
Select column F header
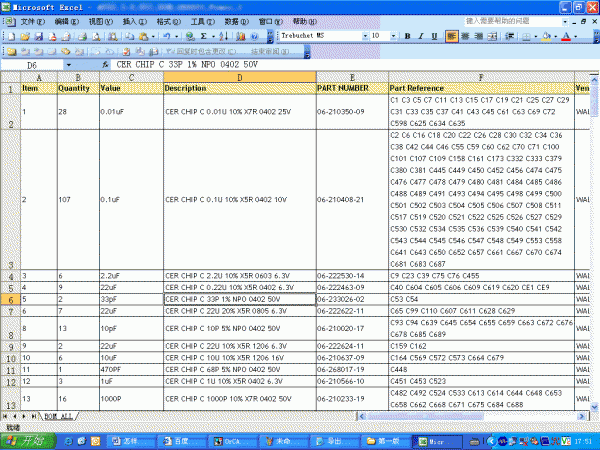point(481,77)
